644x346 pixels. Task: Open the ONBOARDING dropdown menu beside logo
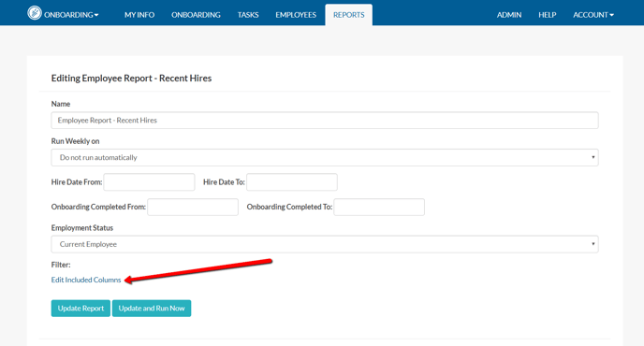click(71, 15)
